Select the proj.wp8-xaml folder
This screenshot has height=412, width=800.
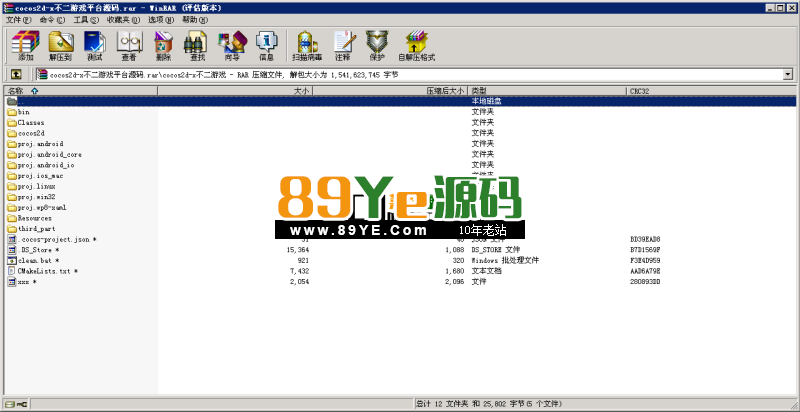(37, 208)
